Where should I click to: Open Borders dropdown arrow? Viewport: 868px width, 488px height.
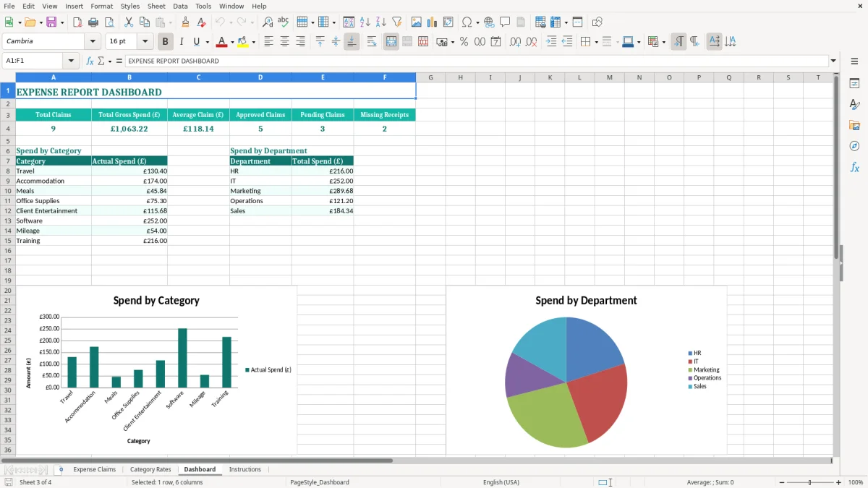click(x=595, y=42)
